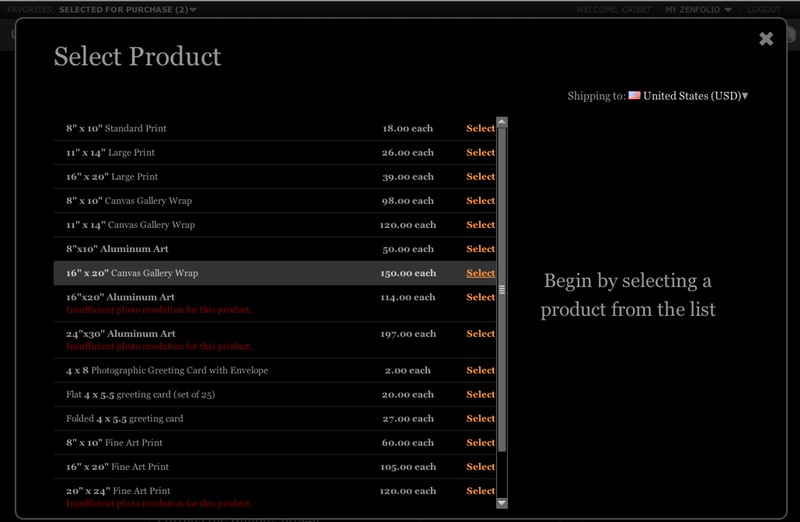
Task: Click the product list scrollbar thumb
Action: coord(502,289)
